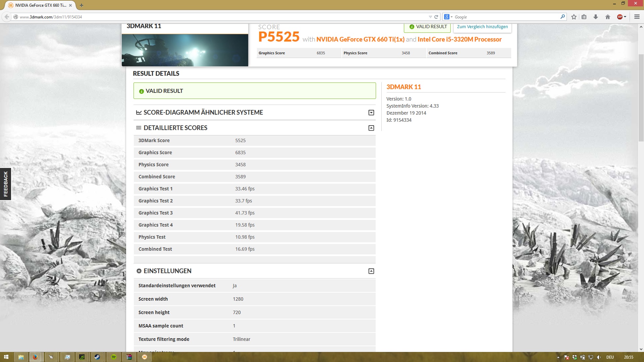Open Firefox downloads arrow

click(x=596, y=17)
